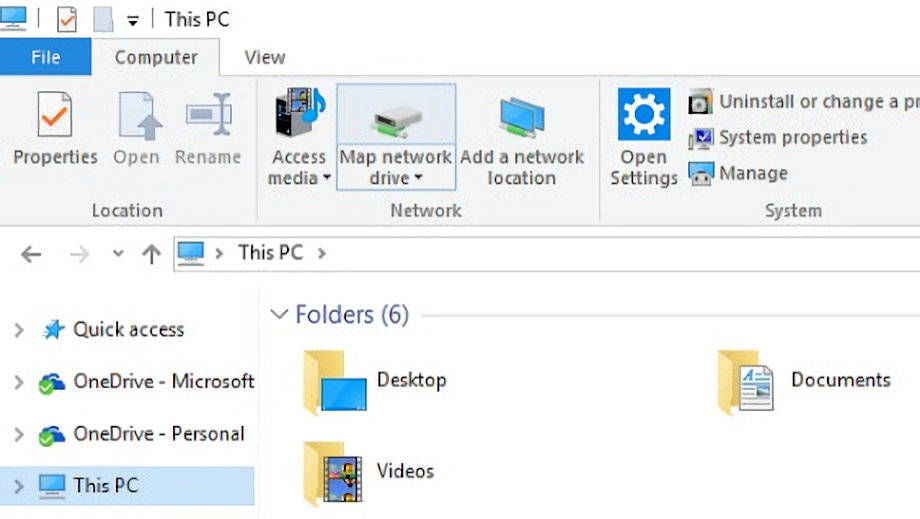
Task: Click the Map network drive icon
Action: (x=397, y=121)
